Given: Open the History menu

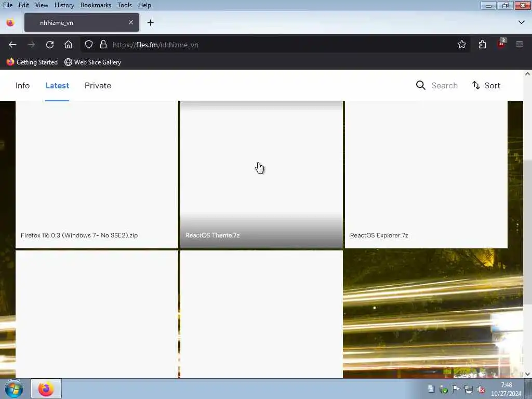Looking at the screenshot, I should (x=64, y=5).
